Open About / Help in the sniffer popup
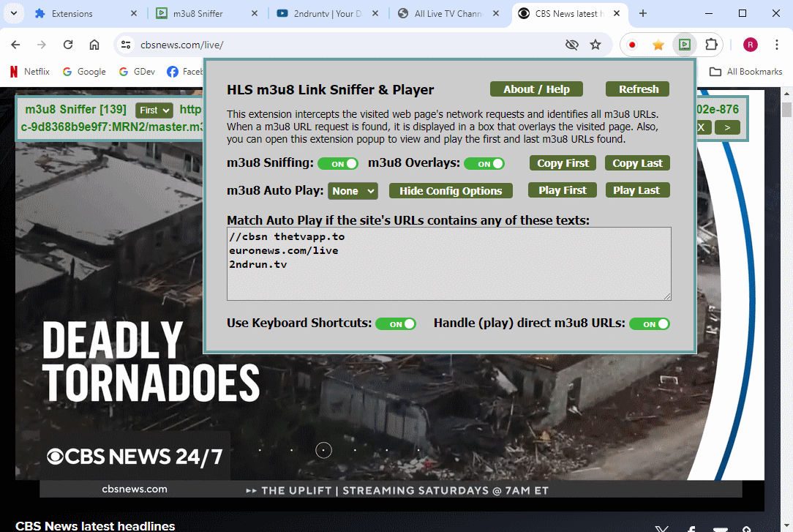The width and height of the screenshot is (793, 532). point(536,89)
